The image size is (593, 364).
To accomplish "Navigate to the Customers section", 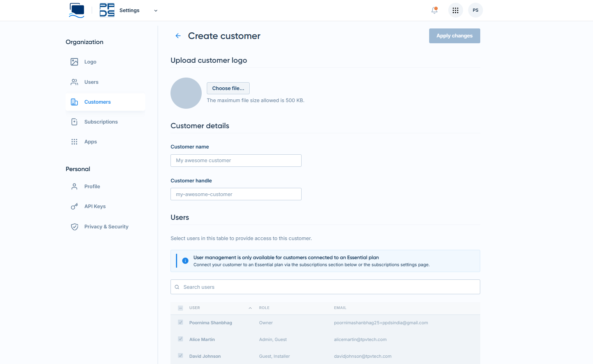I will [98, 102].
